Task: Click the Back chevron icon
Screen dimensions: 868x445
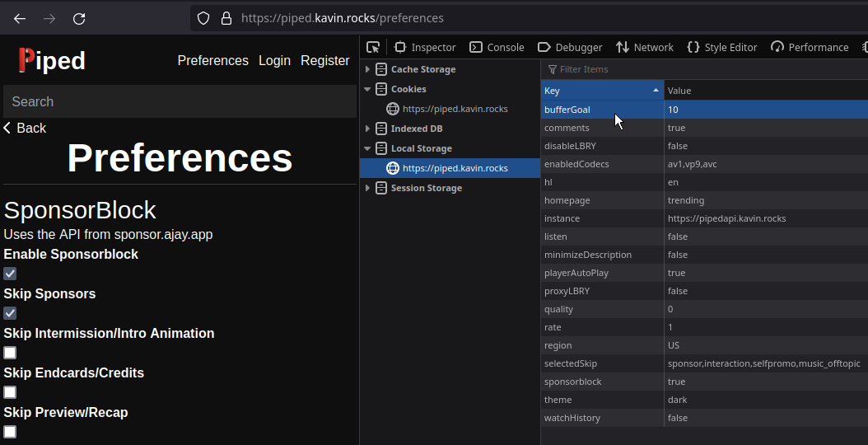Action: click(x=7, y=128)
